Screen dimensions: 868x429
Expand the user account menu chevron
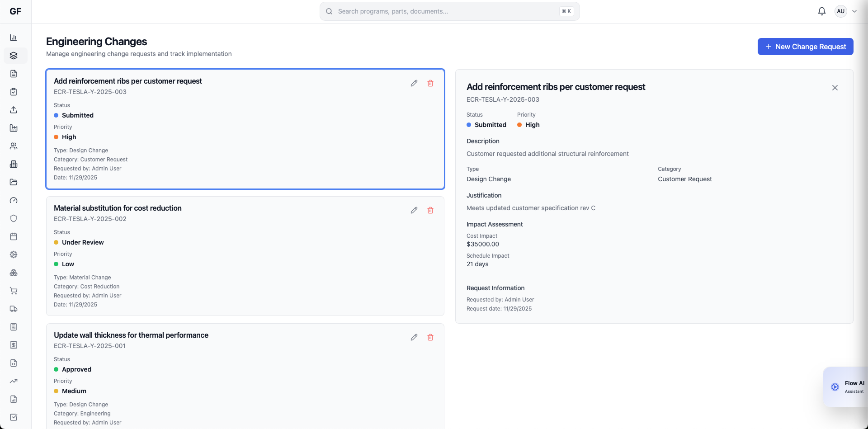tap(854, 11)
